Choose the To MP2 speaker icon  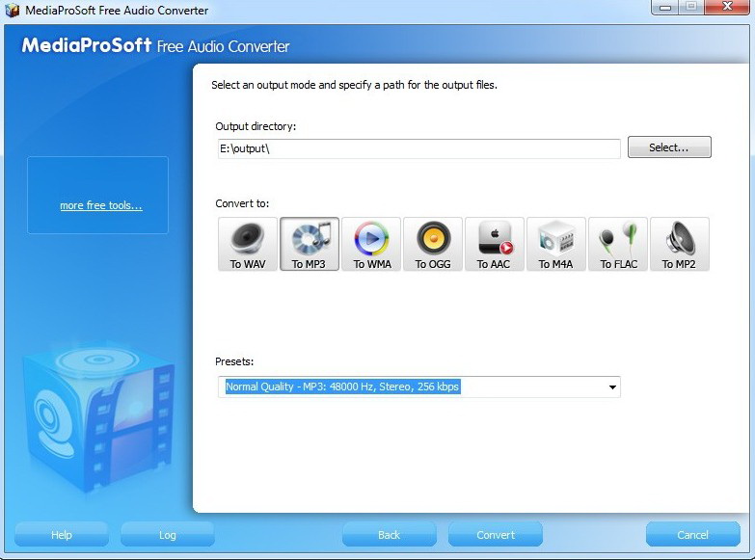680,244
